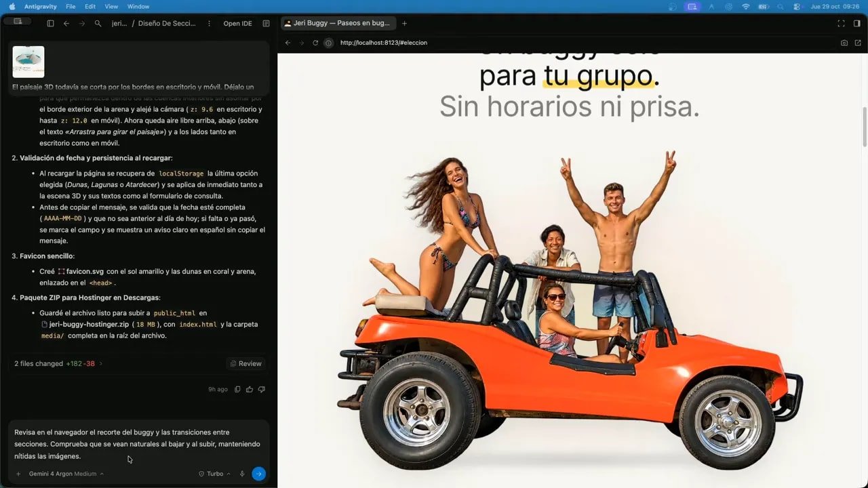Copy the response with the copy icon
The width and height of the screenshot is (868, 488).
pyautogui.click(x=237, y=390)
